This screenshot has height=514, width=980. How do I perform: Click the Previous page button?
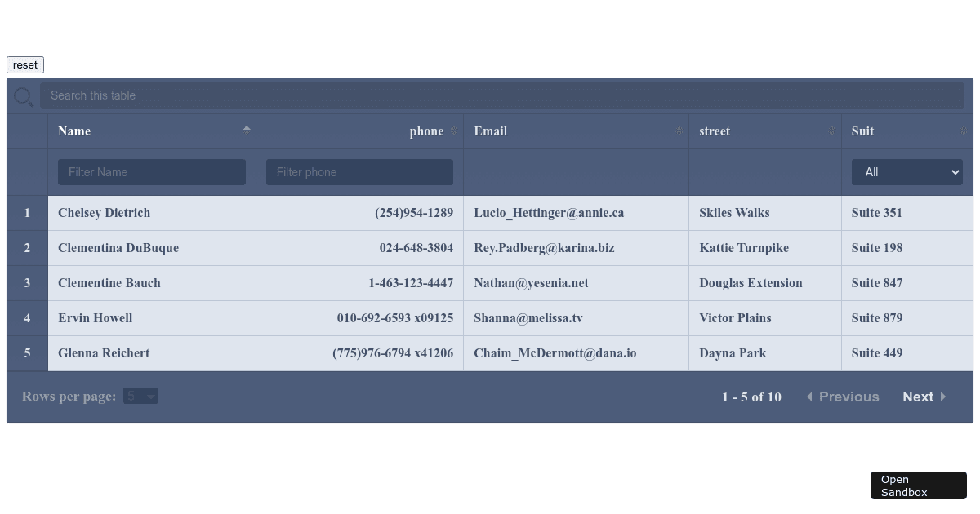(x=842, y=397)
